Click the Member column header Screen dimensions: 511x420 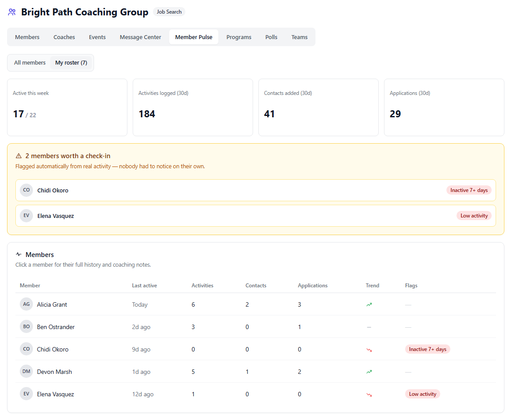pyautogui.click(x=30, y=286)
